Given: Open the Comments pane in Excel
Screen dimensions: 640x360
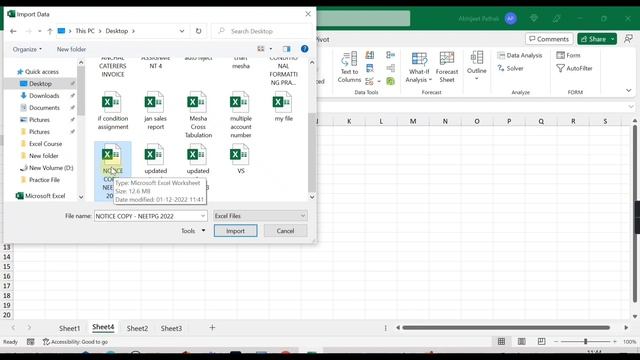Looking at the screenshot, I should [x=549, y=39].
